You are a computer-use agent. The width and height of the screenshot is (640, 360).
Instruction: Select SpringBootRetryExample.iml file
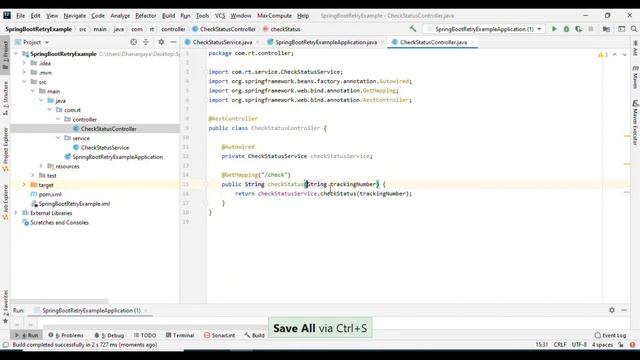click(x=74, y=204)
